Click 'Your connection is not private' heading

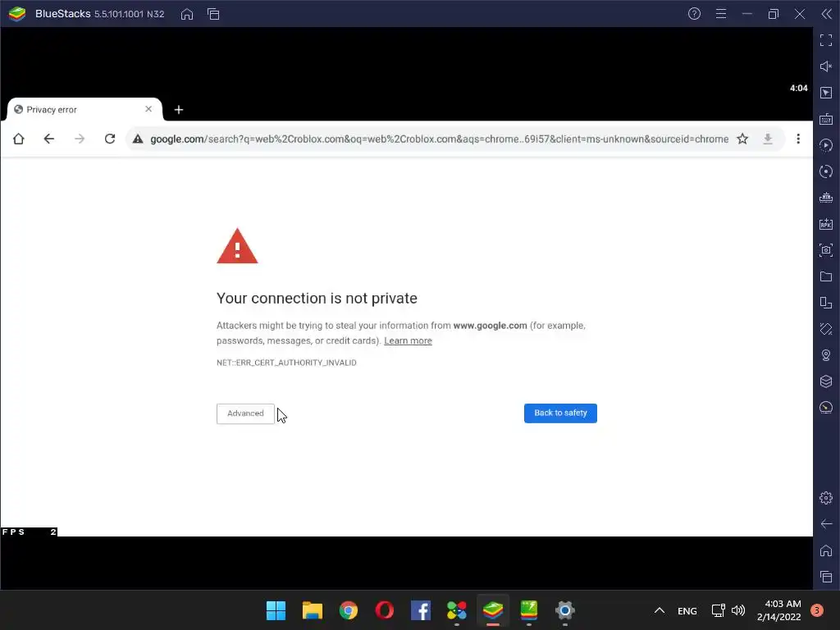tap(317, 299)
